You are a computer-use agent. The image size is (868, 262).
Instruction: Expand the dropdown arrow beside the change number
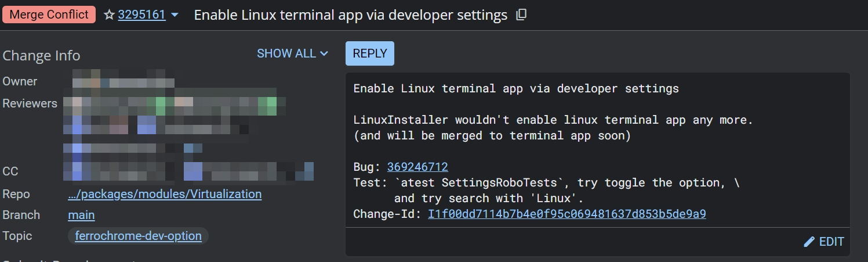pyautogui.click(x=175, y=15)
